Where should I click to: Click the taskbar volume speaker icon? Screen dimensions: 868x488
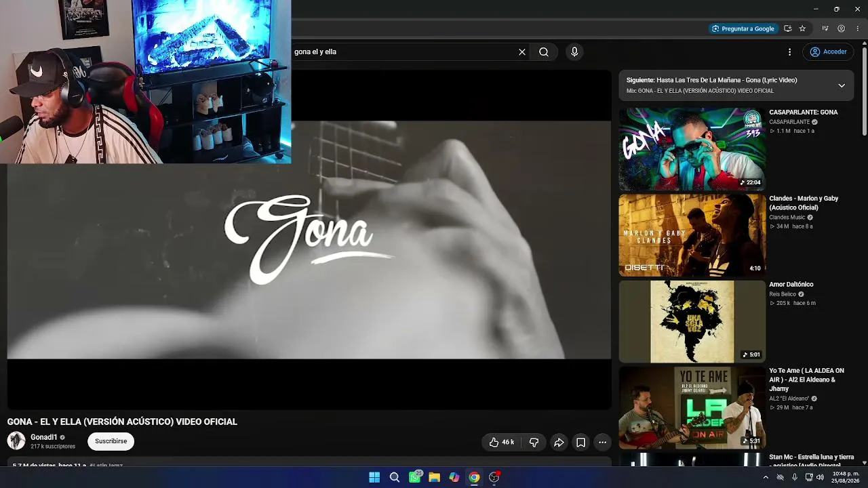821,477
